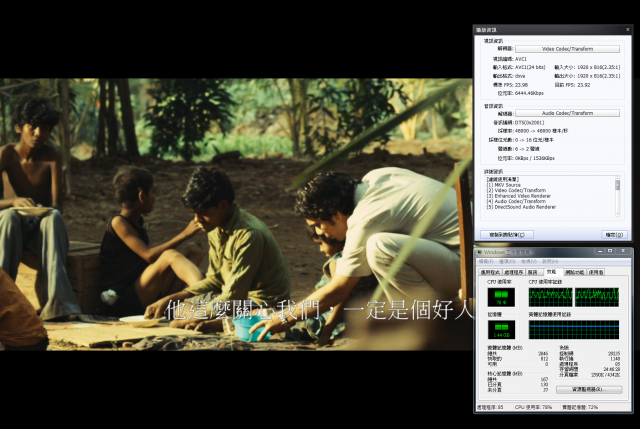The image size is (640, 429).
Task: Click the physical memory usage history graph
Action: tap(574, 330)
